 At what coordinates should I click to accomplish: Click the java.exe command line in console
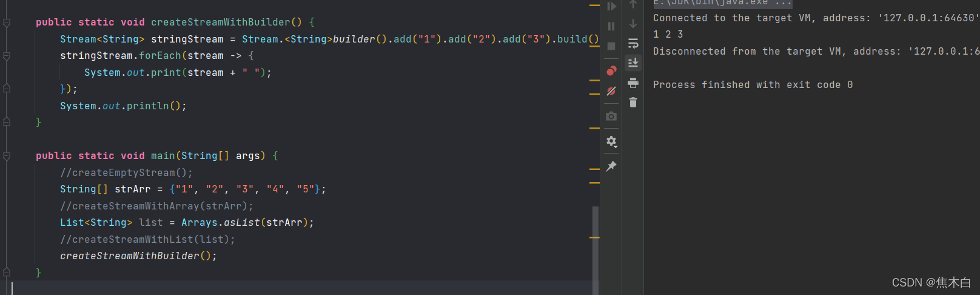(x=722, y=3)
